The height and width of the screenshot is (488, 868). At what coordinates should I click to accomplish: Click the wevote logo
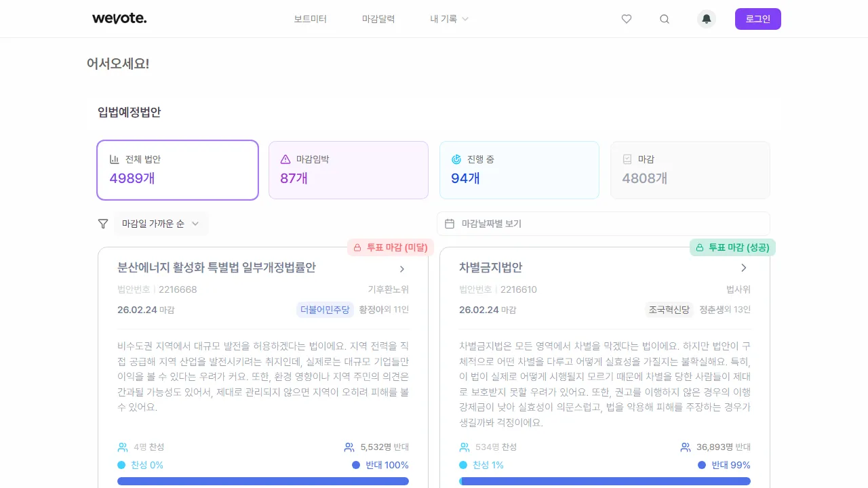tap(119, 18)
